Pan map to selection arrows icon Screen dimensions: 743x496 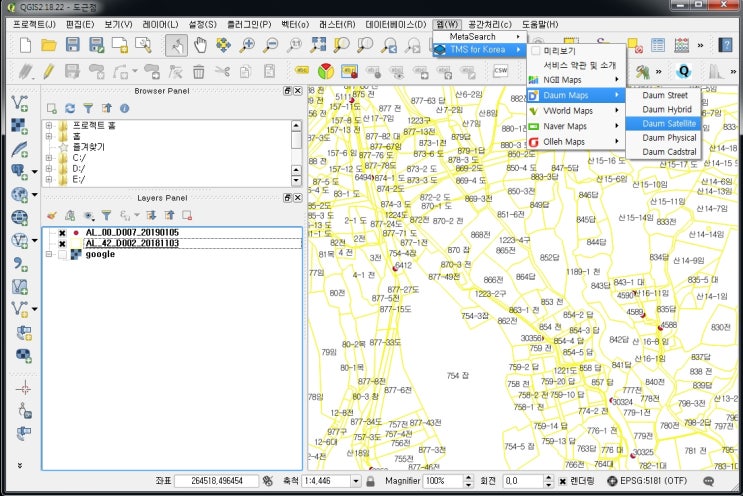tap(223, 45)
